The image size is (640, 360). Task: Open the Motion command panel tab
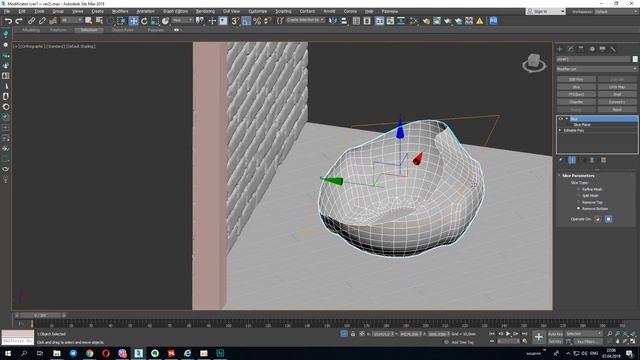tap(592, 49)
